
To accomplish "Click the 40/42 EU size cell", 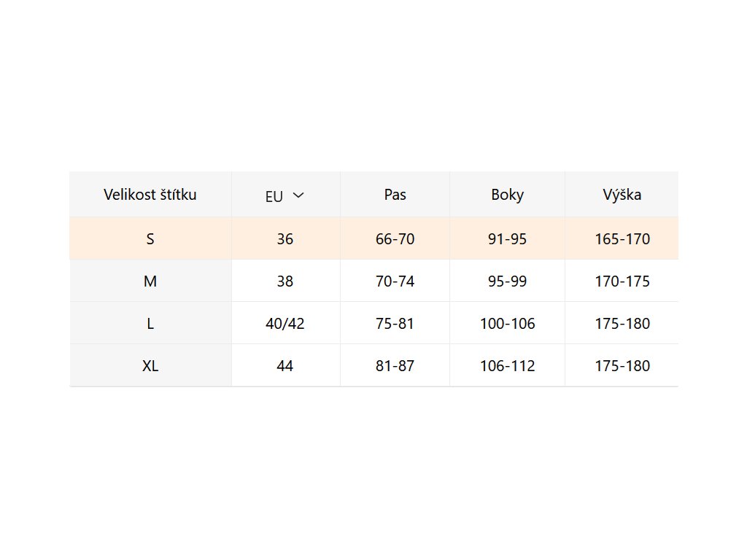I will pos(285,323).
